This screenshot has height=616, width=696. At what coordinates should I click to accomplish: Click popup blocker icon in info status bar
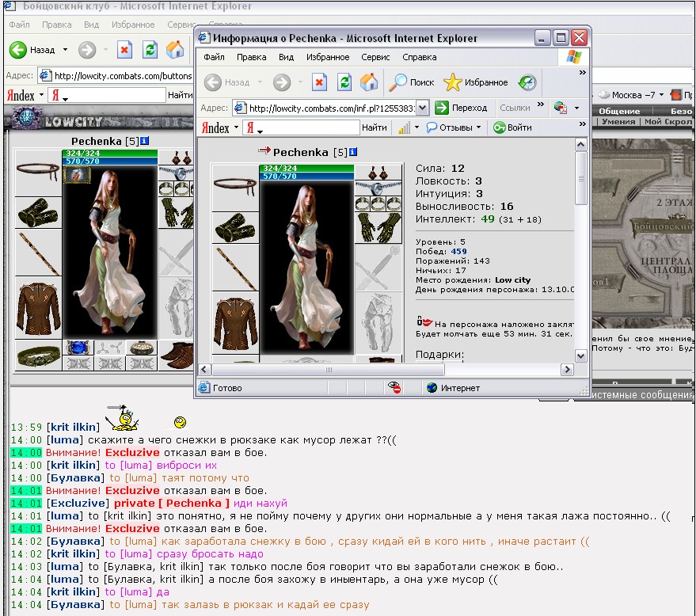(x=394, y=387)
